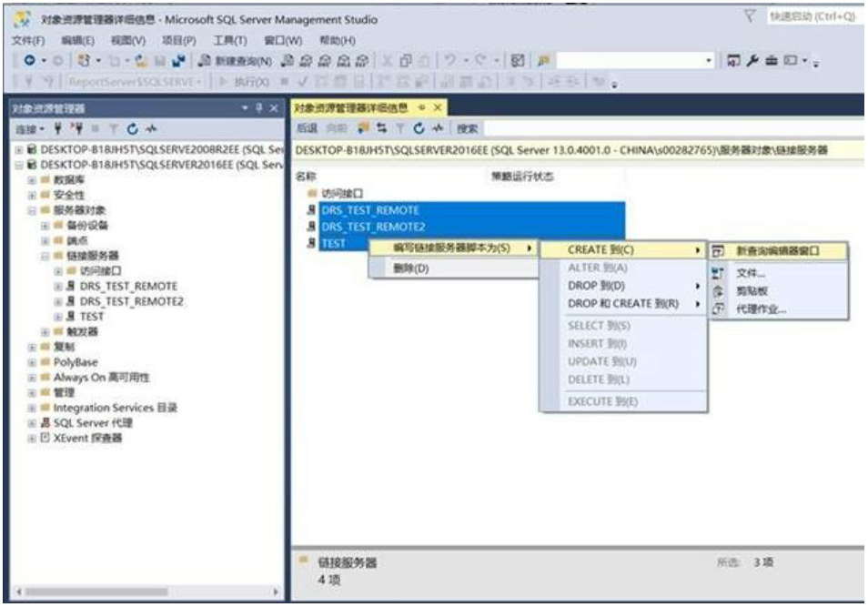Click the Sync arrows icon in details toolbar

coord(381,128)
